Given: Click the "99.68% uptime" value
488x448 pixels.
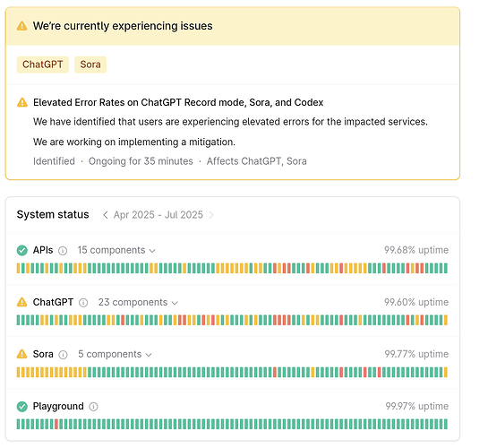Looking at the screenshot, I should [x=416, y=250].
